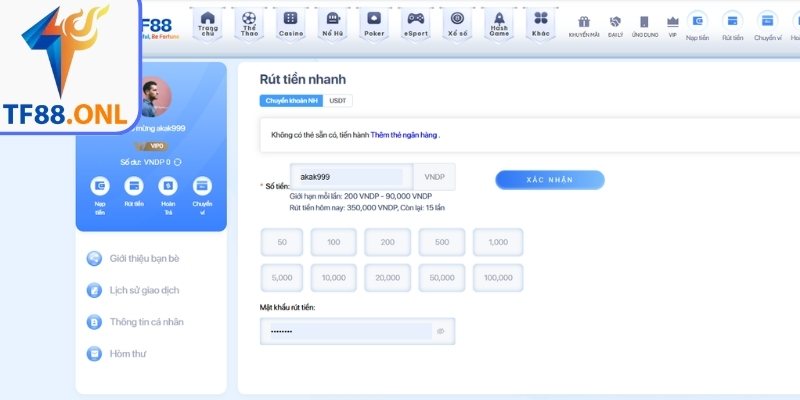Screen dimensions: 800x400
Task: Select the 50 amount preset
Action: tap(282, 242)
